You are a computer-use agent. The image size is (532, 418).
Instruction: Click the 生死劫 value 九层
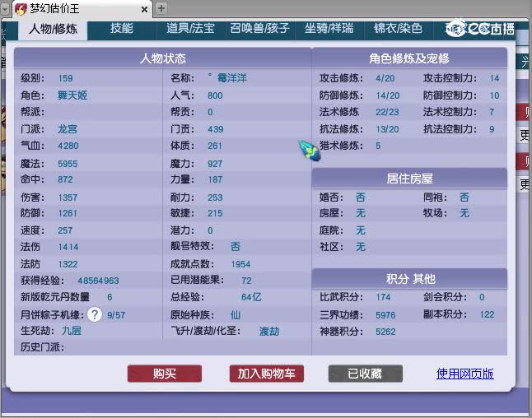(72, 331)
